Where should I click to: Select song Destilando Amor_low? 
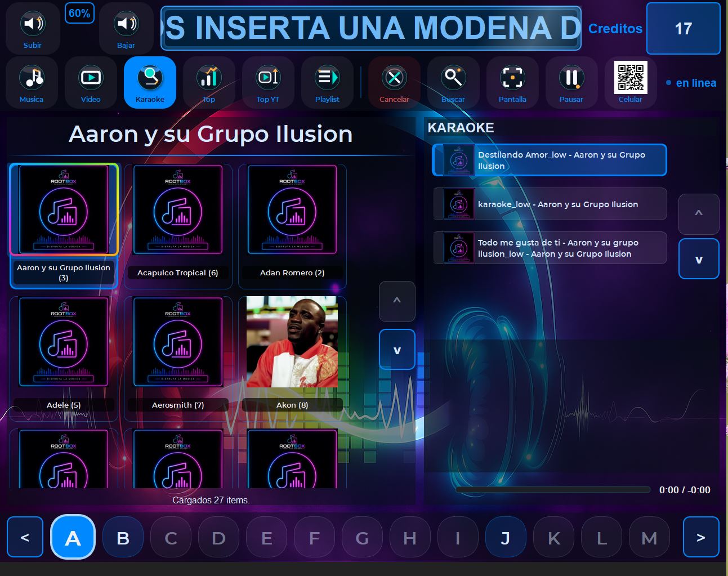click(550, 160)
